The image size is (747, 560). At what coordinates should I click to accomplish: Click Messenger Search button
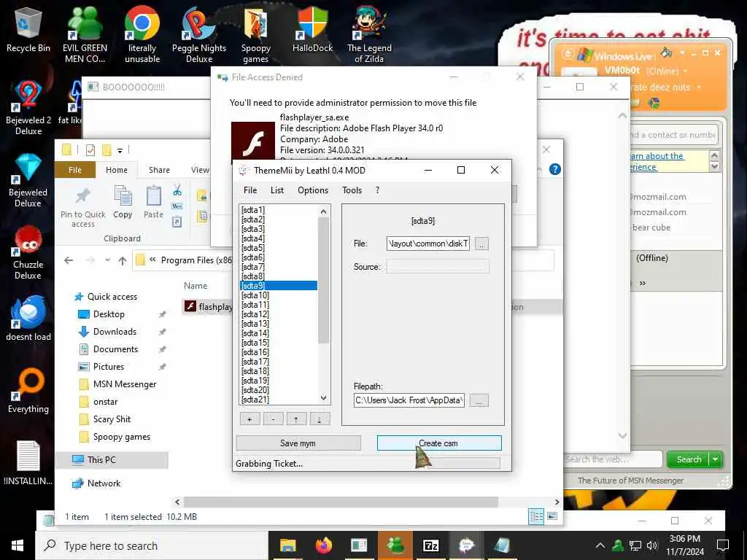[689, 459]
